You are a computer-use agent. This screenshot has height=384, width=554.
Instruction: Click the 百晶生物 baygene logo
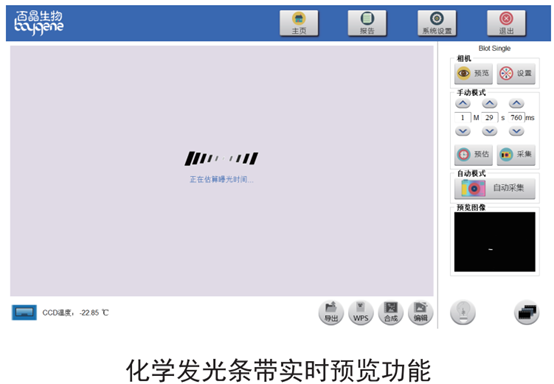coord(39,22)
